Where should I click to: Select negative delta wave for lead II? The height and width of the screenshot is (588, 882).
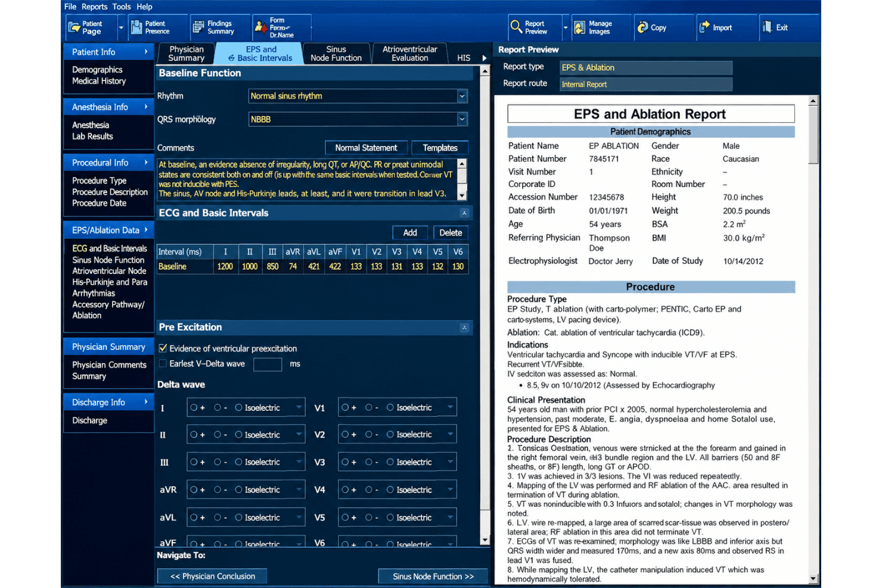pyautogui.click(x=218, y=435)
